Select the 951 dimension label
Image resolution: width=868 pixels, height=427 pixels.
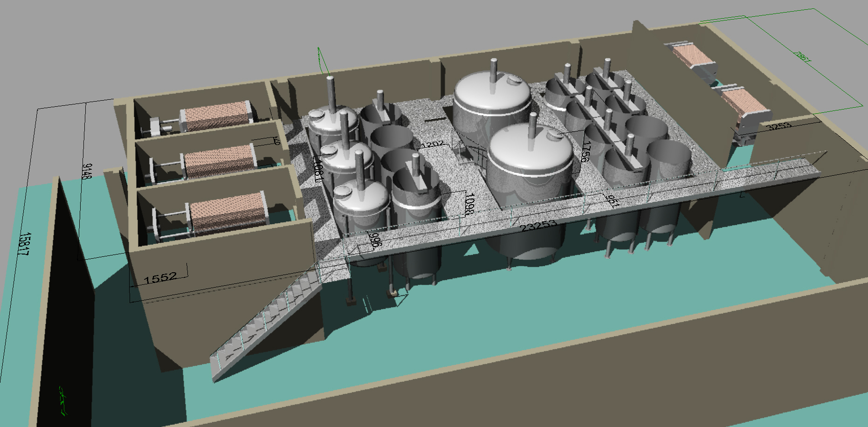click(612, 200)
